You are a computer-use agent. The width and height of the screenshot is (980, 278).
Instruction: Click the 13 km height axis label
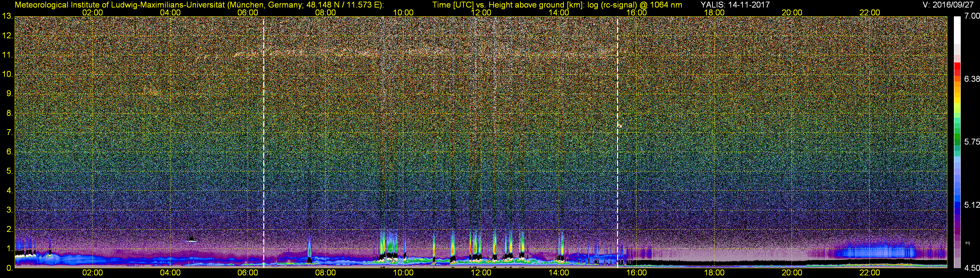pyautogui.click(x=7, y=16)
